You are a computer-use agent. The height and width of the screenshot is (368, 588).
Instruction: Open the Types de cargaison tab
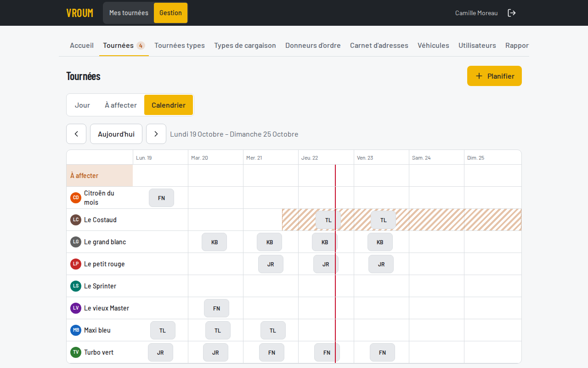(x=245, y=46)
